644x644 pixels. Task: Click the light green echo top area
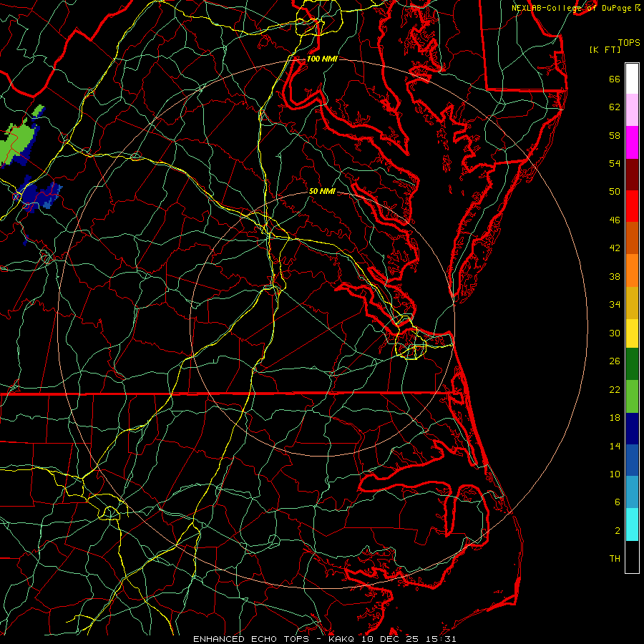coord(16,142)
